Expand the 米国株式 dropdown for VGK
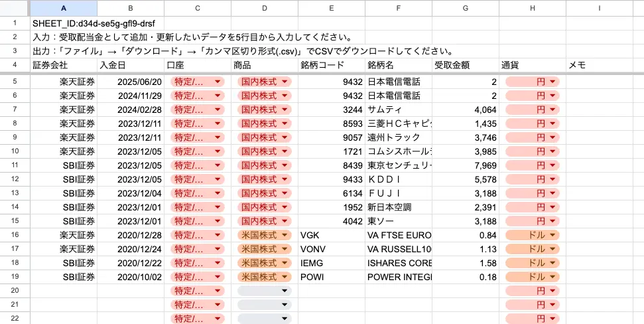Viewport: 644px width, 324px height. click(263, 235)
